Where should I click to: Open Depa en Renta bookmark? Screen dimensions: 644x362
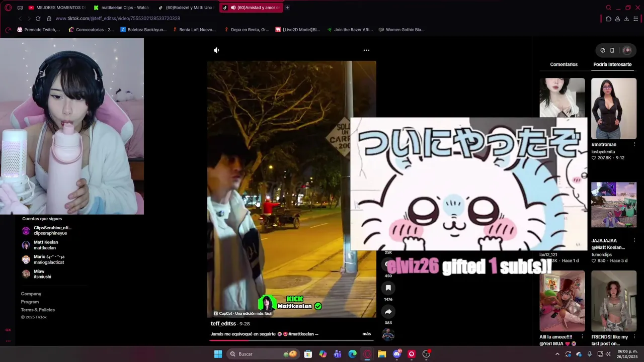(247, 30)
